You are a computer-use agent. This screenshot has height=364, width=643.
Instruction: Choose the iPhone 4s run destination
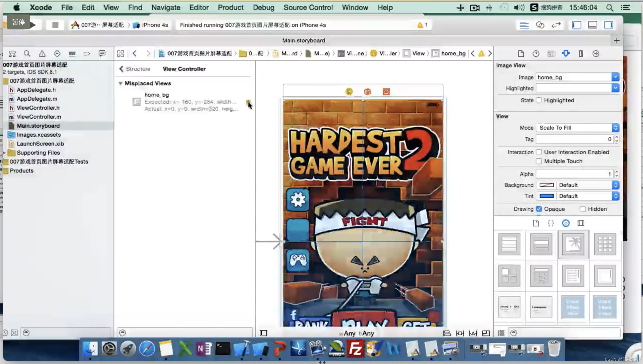coord(151,25)
